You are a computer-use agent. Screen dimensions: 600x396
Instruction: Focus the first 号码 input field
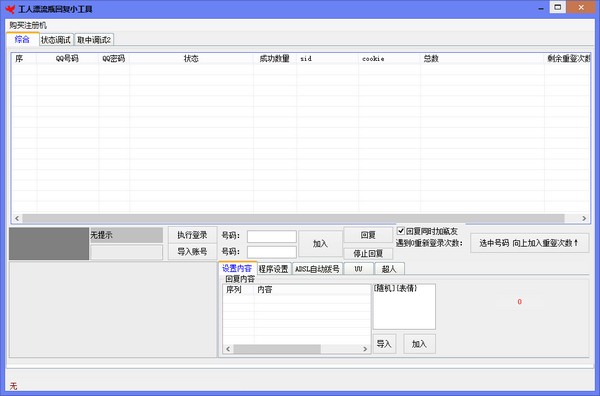point(272,236)
